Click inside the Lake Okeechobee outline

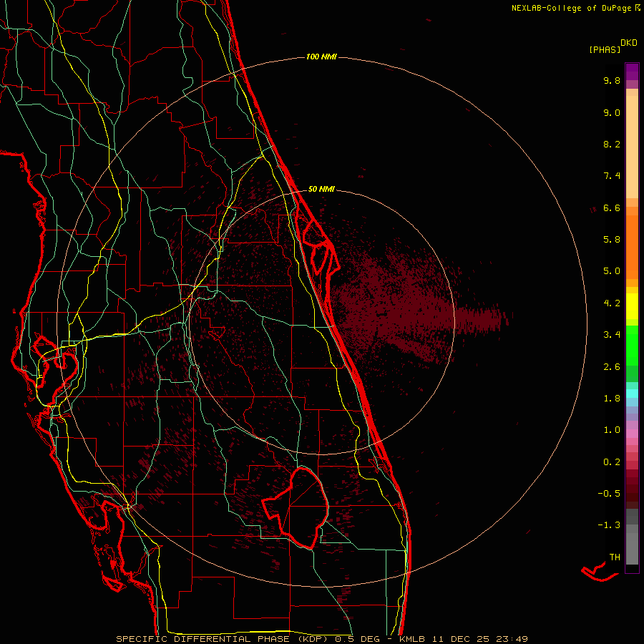(x=301, y=504)
